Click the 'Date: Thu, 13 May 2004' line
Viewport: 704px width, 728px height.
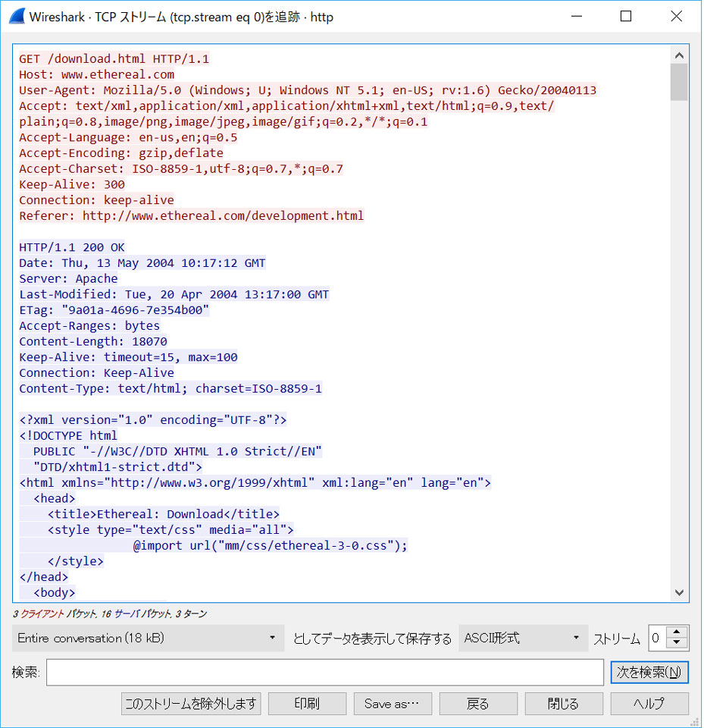point(142,263)
